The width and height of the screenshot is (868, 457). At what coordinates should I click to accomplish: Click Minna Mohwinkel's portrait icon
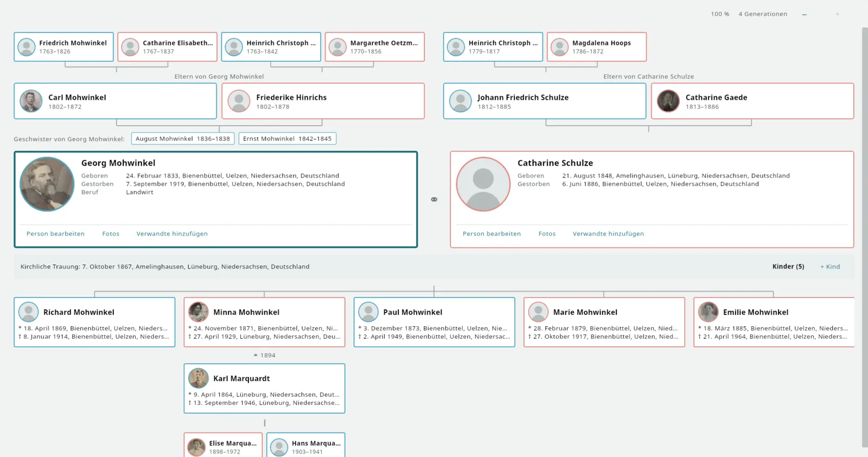(x=199, y=312)
